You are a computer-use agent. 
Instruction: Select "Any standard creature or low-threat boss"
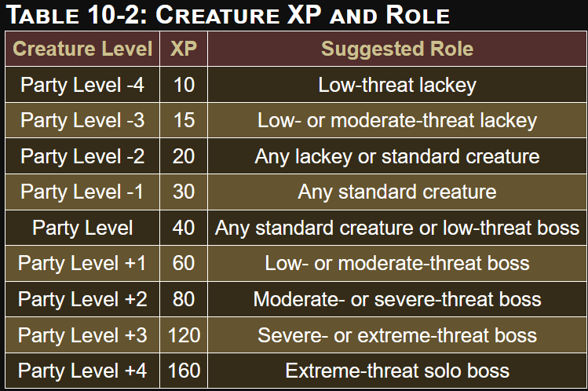(397, 228)
